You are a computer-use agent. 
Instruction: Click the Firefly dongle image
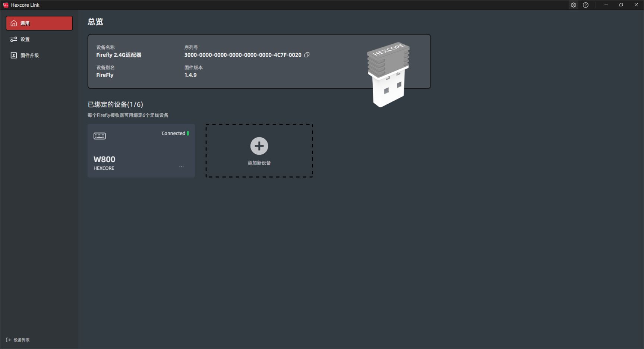(388, 75)
